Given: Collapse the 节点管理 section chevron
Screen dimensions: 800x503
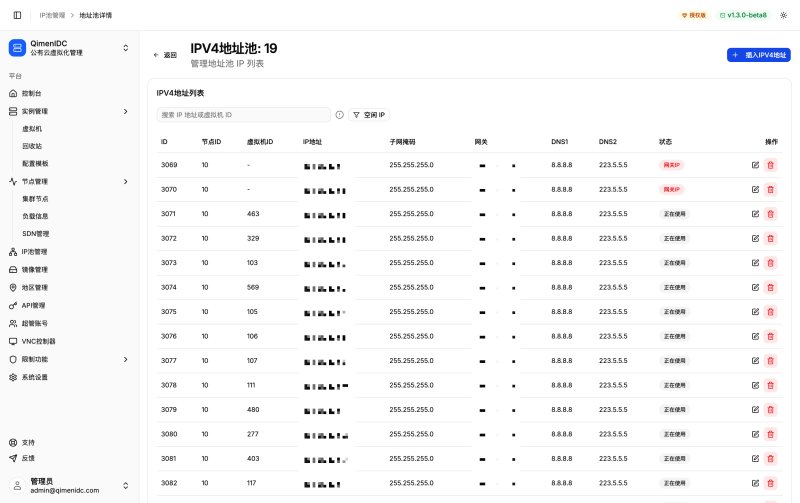Looking at the screenshot, I should pyautogui.click(x=126, y=182).
